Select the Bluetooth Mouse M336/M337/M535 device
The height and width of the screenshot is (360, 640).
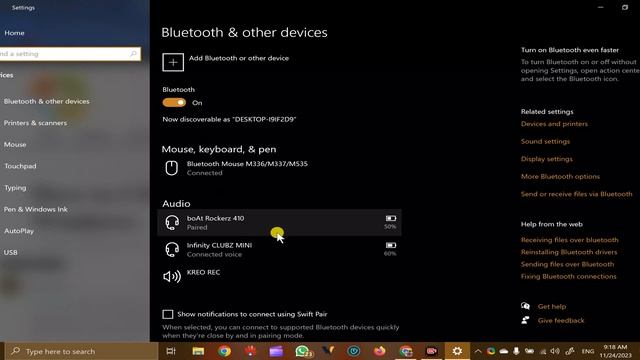click(x=280, y=168)
